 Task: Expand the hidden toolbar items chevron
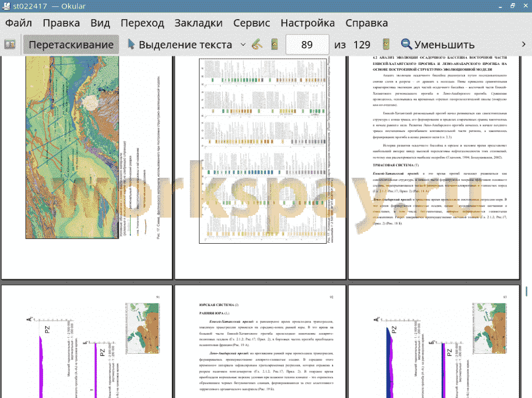coord(523,45)
